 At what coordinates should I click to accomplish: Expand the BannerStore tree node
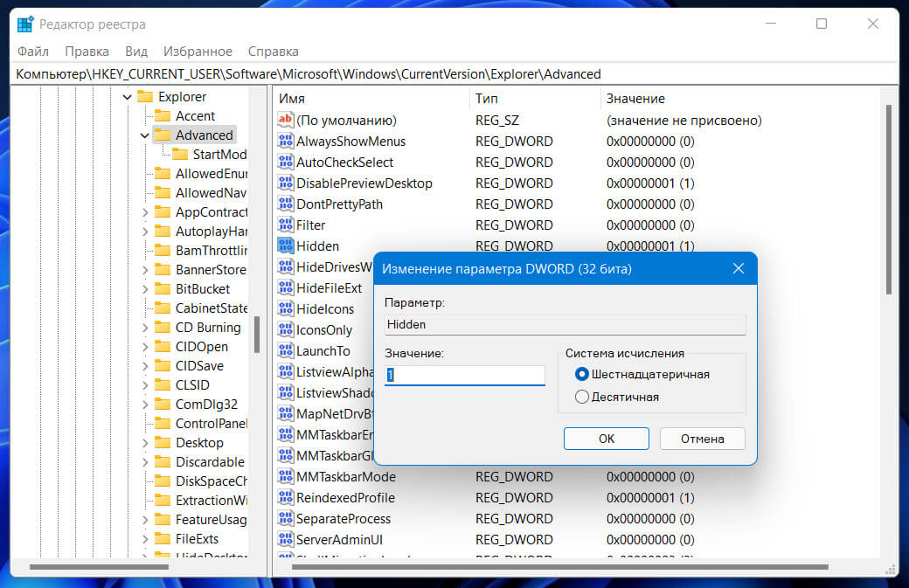click(x=145, y=270)
